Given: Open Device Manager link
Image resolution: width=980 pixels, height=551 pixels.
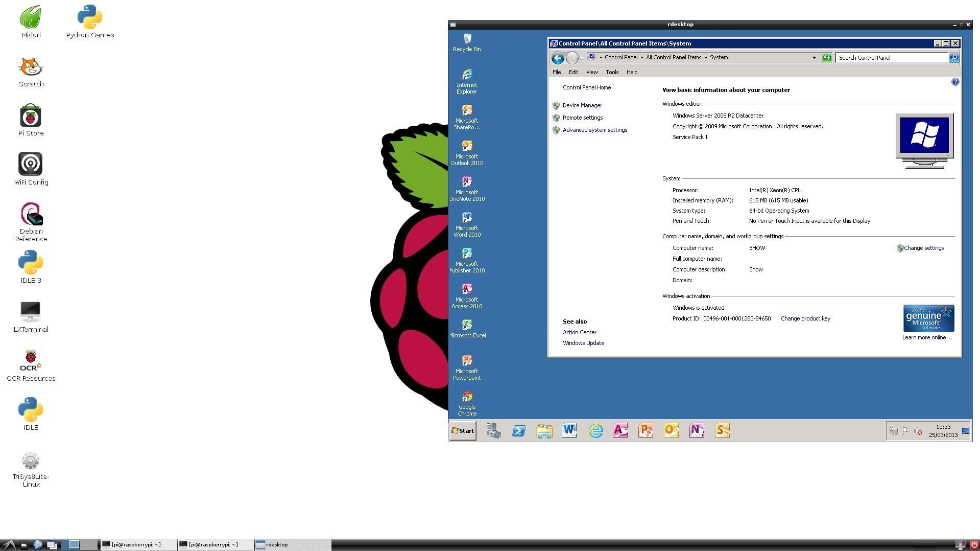Looking at the screenshot, I should click(x=582, y=105).
